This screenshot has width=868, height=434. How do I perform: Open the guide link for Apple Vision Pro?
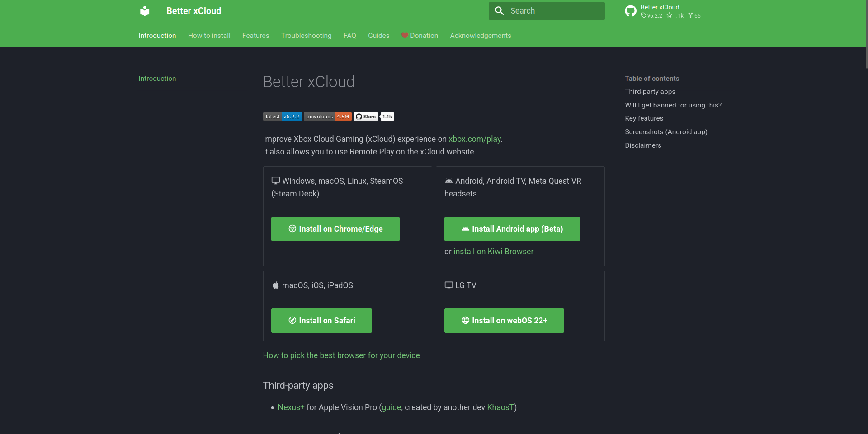click(392, 407)
